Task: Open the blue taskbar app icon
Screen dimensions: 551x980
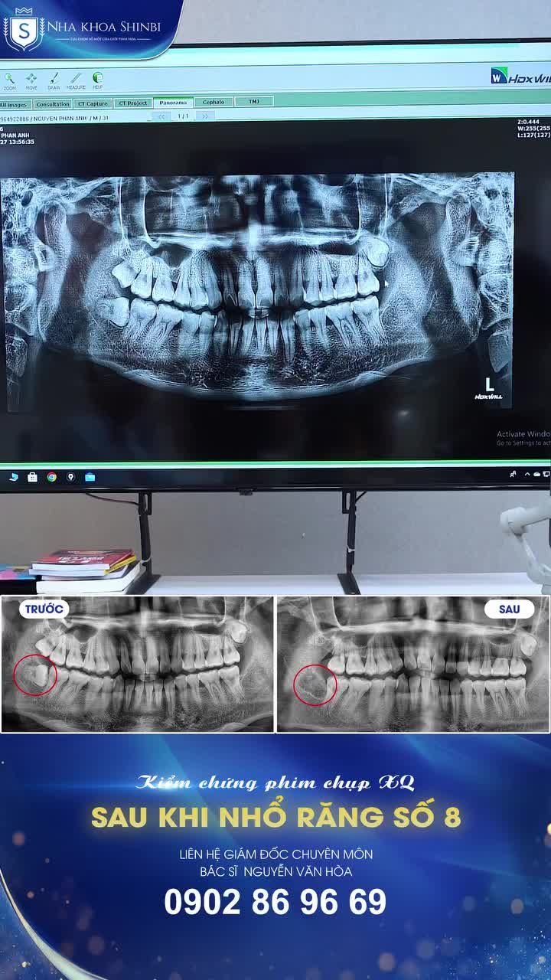Action: tap(90, 477)
